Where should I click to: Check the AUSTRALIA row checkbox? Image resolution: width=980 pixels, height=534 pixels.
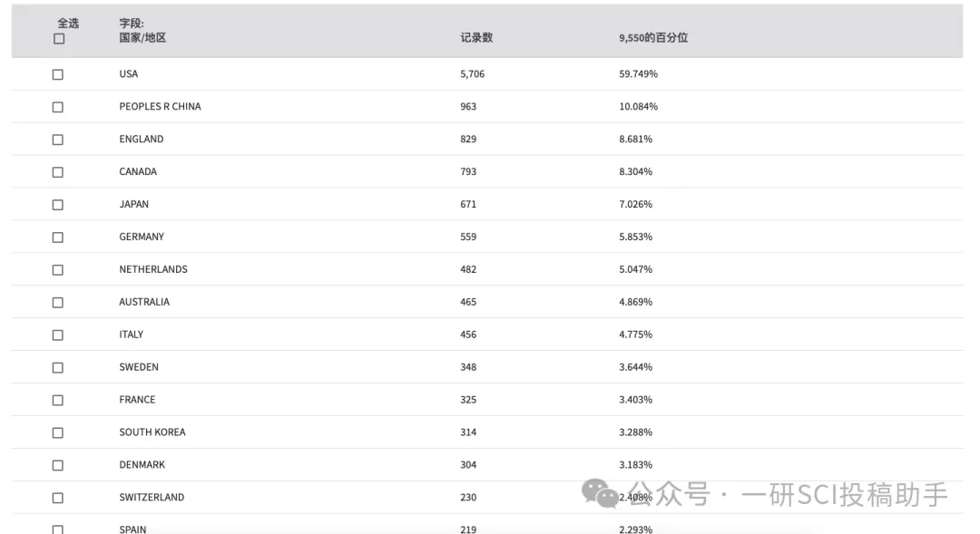click(x=57, y=302)
